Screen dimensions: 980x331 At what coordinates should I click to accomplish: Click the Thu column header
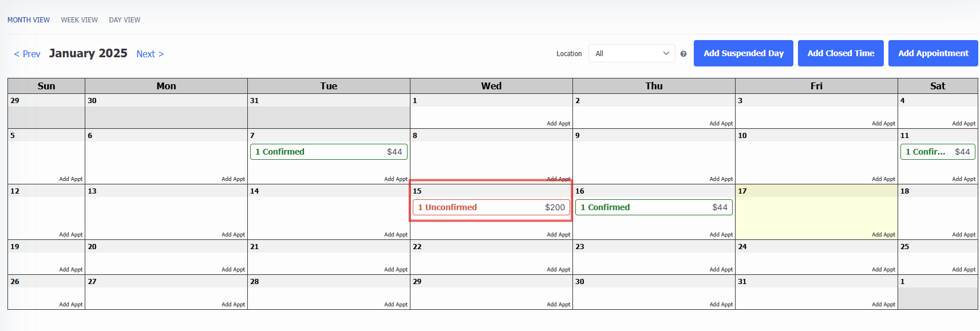pos(654,86)
